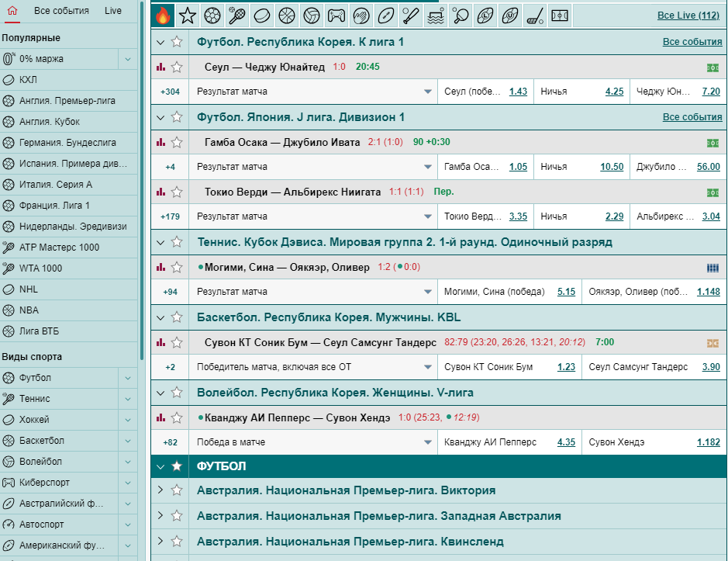728x561 pixels.
Task: Open statistics chart for Токио Верди match
Action: tap(161, 192)
